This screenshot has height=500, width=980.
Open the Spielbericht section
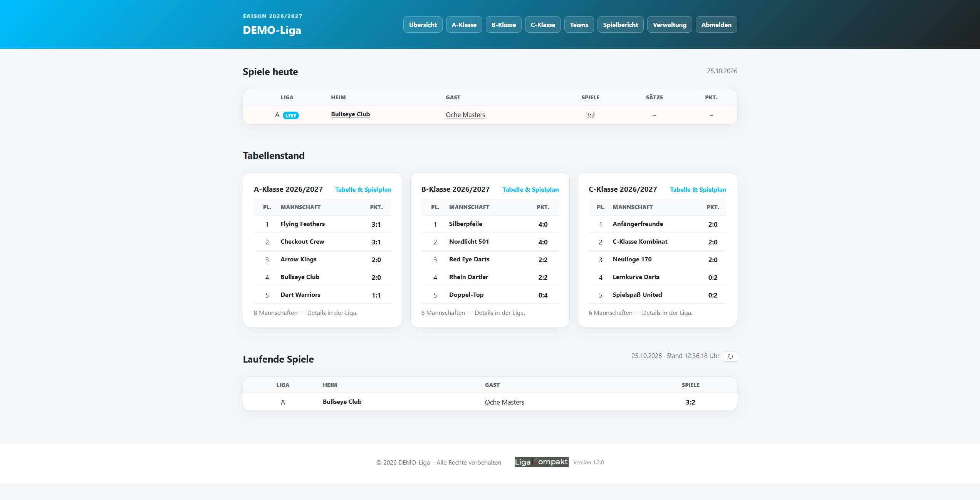coord(621,25)
